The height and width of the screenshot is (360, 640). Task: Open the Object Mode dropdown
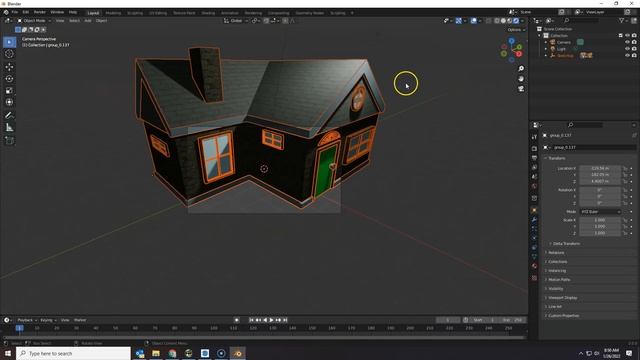click(34, 20)
